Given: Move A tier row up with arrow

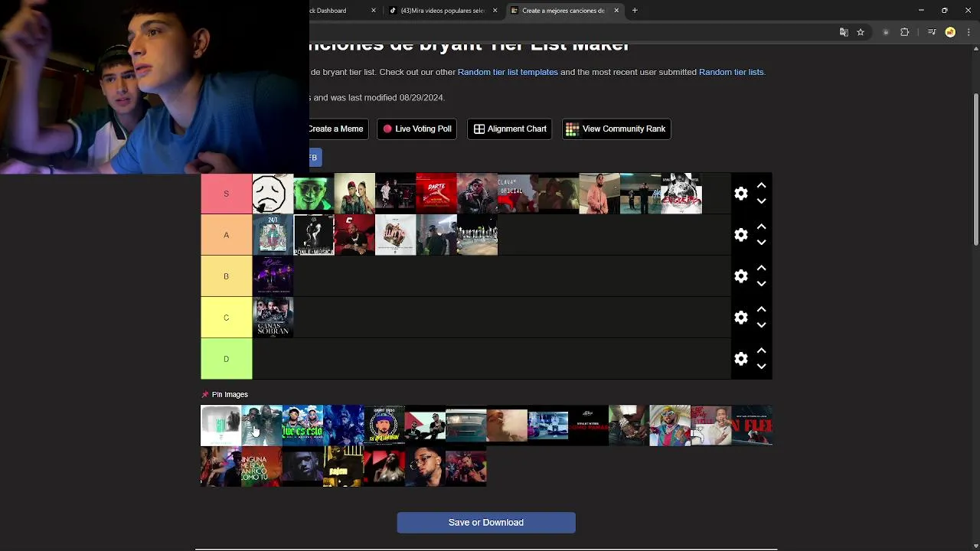Looking at the screenshot, I should 761,227.
